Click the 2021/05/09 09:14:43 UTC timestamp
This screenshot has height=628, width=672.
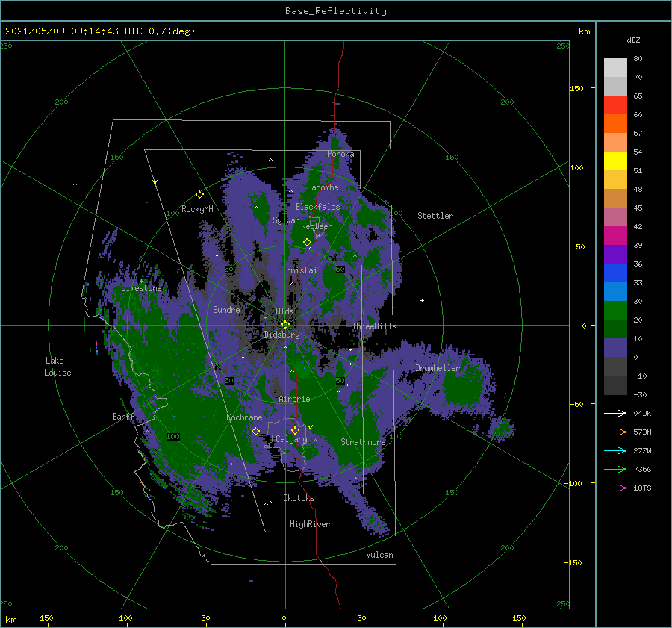pos(73,31)
